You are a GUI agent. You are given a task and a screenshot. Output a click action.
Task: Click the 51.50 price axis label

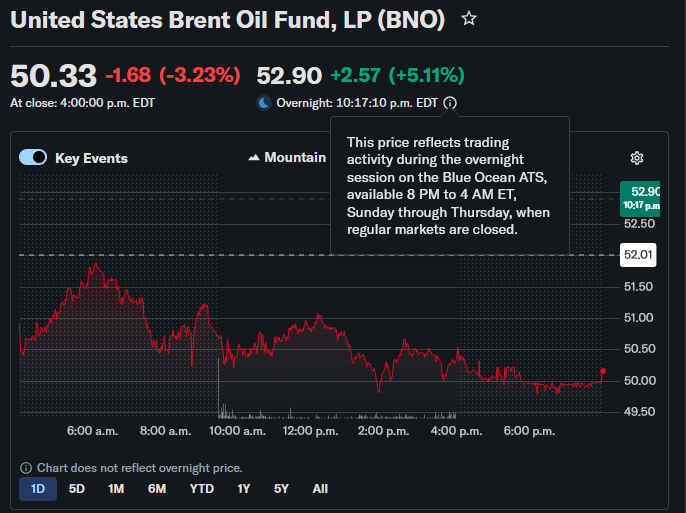point(638,287)
